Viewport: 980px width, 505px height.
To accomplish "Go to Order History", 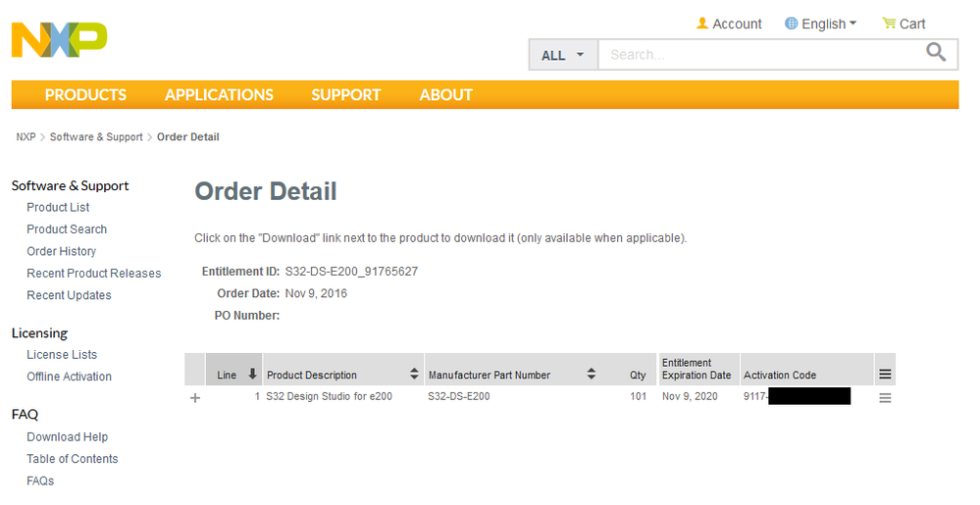I will pos(61,251).
